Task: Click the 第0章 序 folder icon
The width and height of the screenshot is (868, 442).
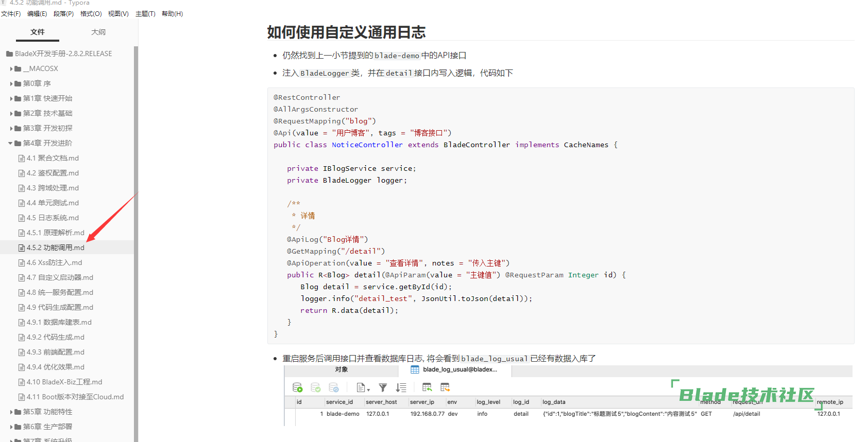Action: 18,84
